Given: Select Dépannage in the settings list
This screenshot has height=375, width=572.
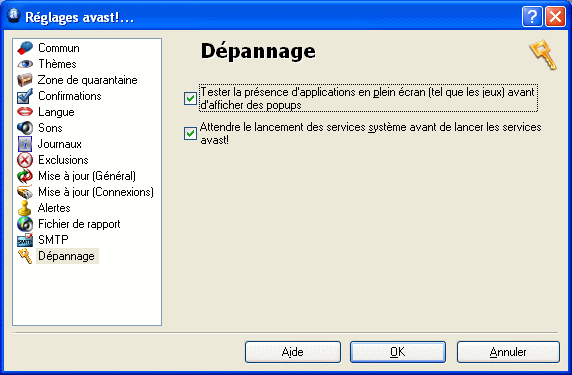Looking at the screenshot, I should 67,256.
